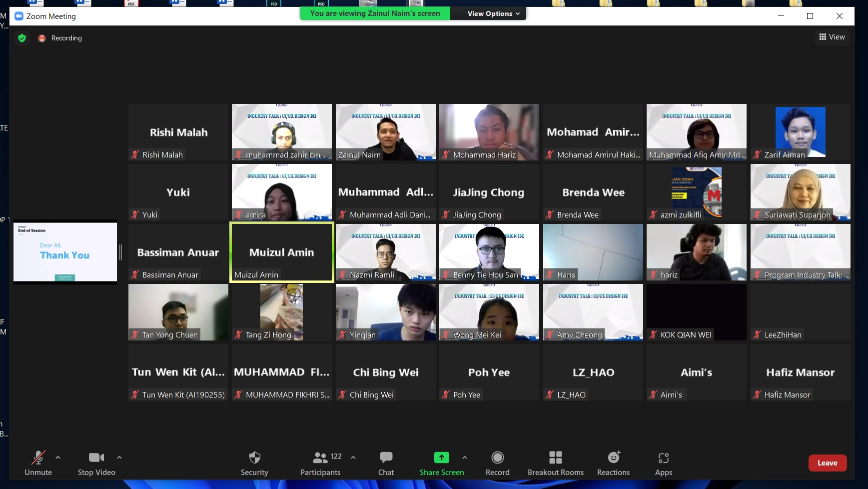Expand audio settings arrow beside Unmute
Screen dimensions: 868x489
[x=58, y=457]
